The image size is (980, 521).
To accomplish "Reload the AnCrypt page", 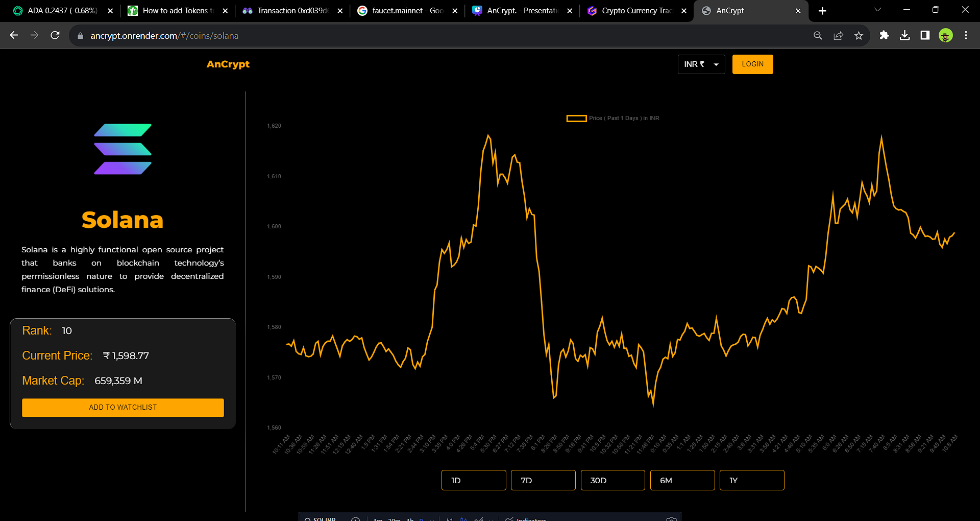I will (55, 35).
